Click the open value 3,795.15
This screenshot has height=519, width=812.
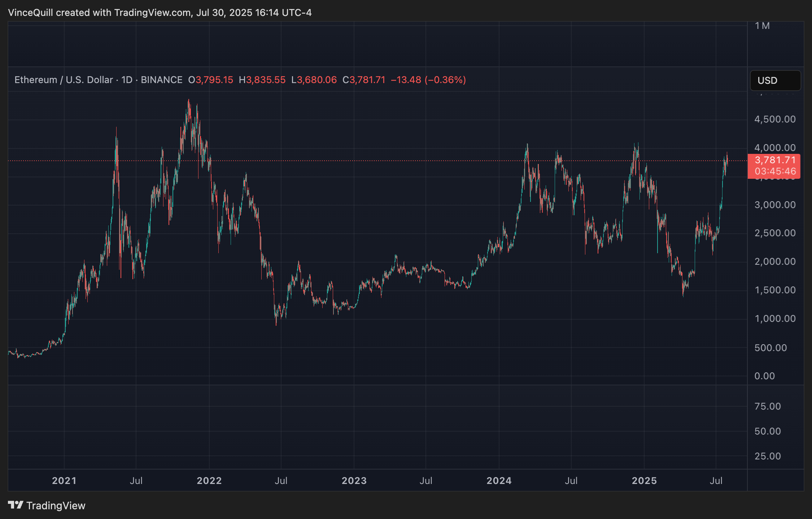(x=214, y=80)
